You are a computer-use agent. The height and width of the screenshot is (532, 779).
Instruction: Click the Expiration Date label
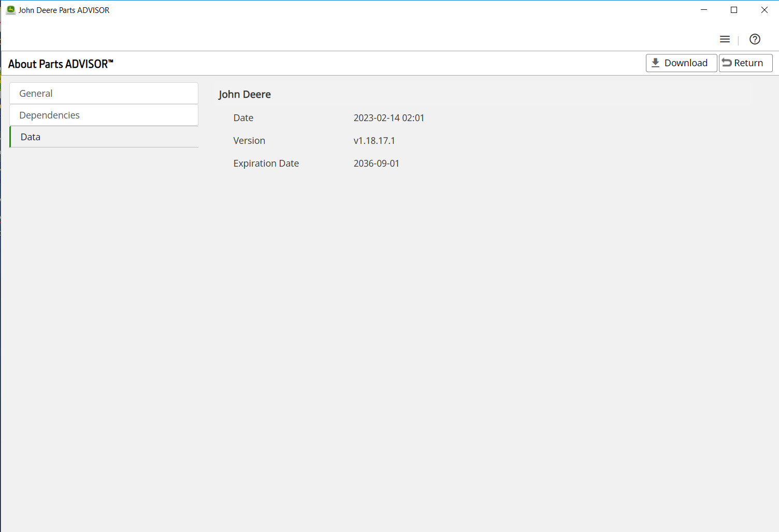coord(266,164)
